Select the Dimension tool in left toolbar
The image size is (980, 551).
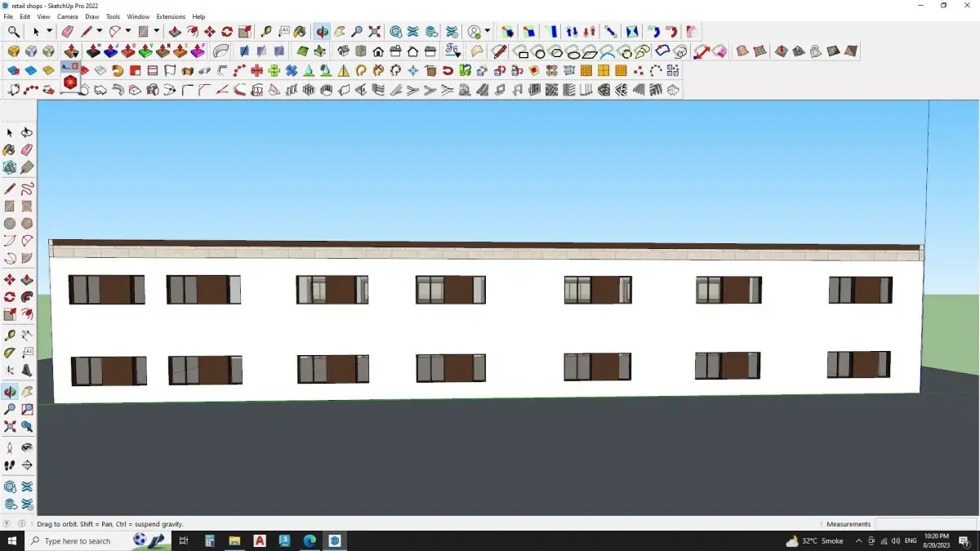pos(27,335)
